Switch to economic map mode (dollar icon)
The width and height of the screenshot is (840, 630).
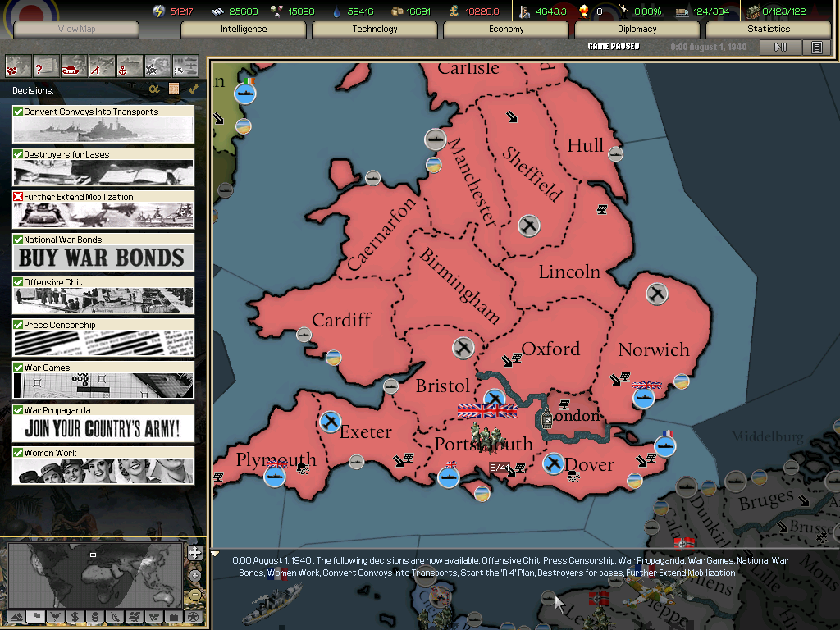tap(75, 617)
